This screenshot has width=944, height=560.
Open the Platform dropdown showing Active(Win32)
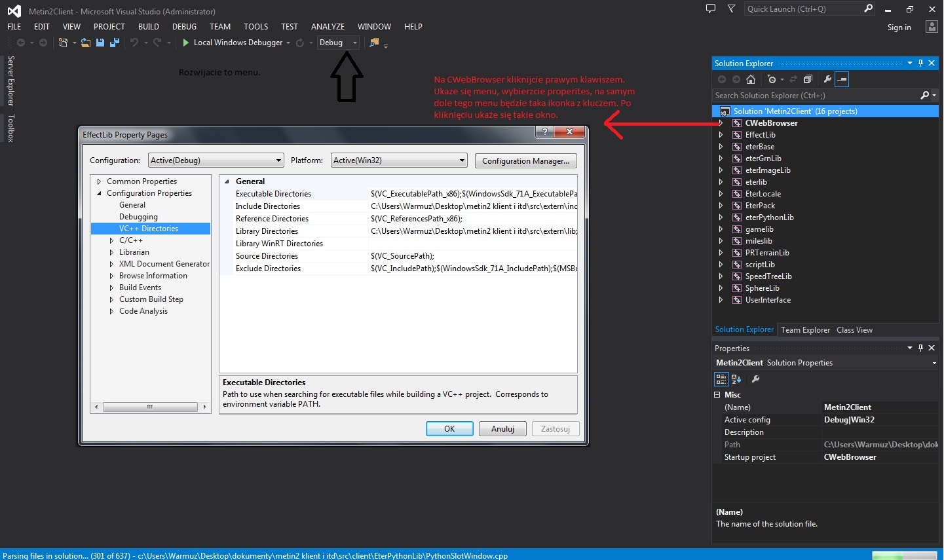pos(399,160)
